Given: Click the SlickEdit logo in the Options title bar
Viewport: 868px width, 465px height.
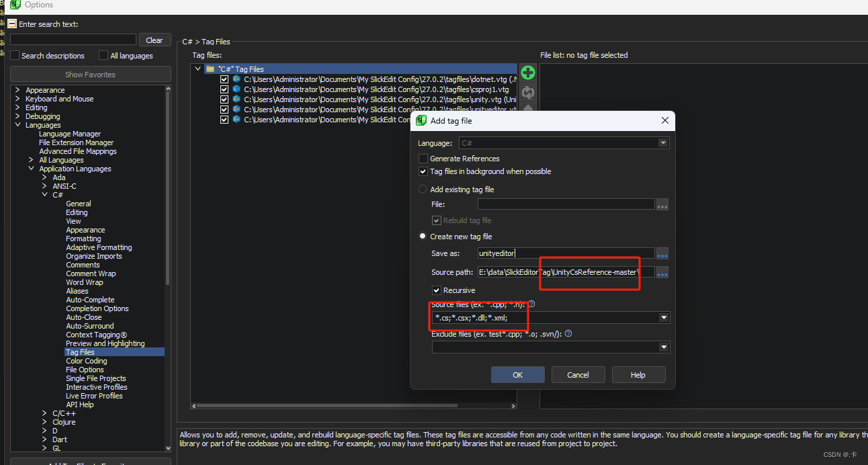Looking at the screenshot, I should (15, 5).
